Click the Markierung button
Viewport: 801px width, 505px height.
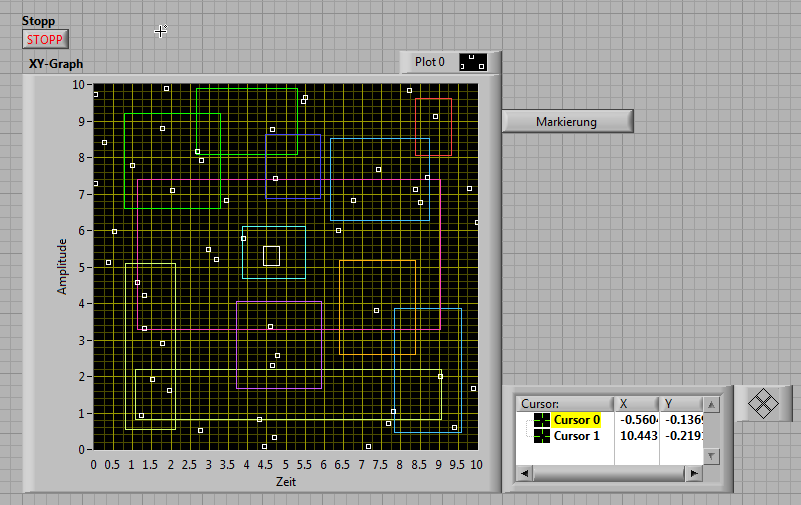pos(567,122)
